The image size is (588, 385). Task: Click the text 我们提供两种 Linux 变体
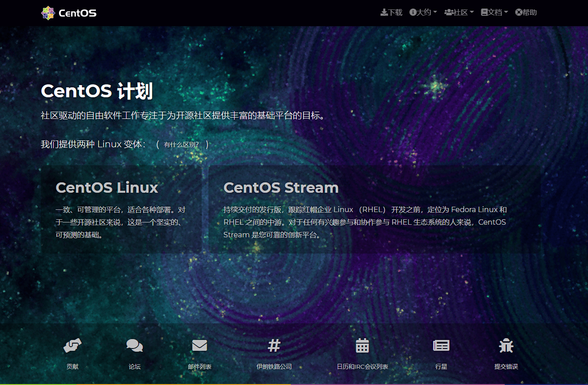93,145
